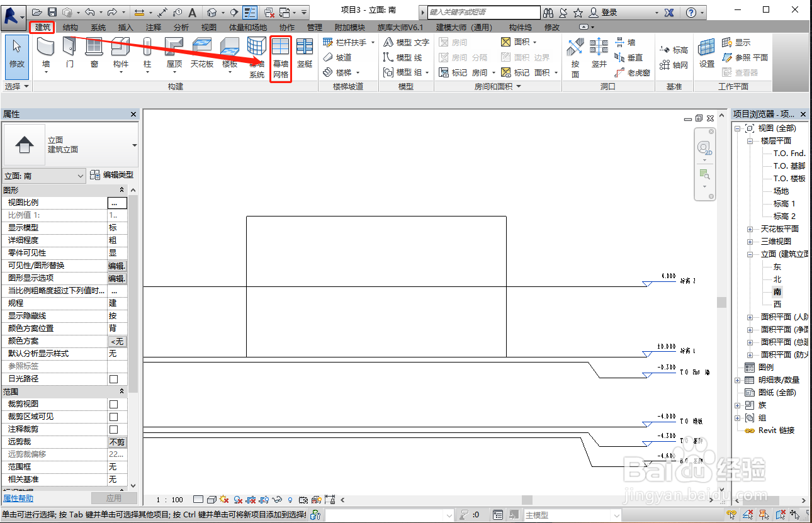The image size is (812, 523).
Task: Click the 编辑类型 button
Action: coord(111,176)
